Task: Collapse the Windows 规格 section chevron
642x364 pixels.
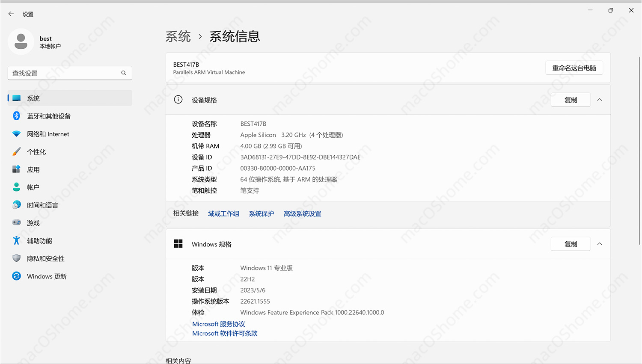Action: pyautogui.click(x=600, y=244)
